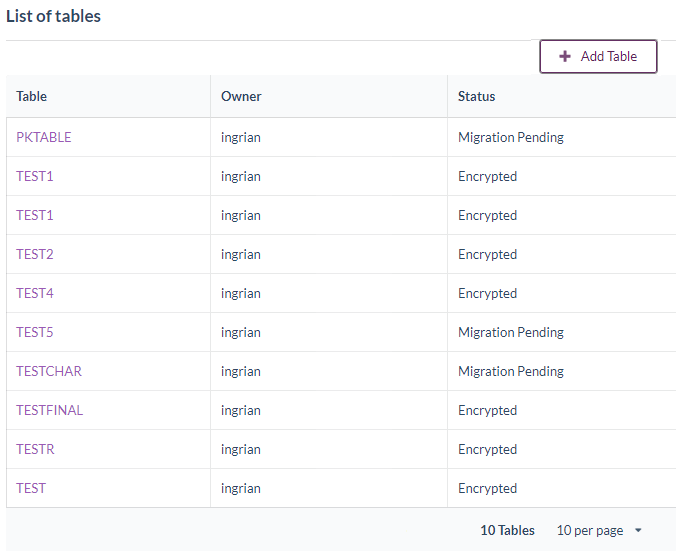Image resolution: width=683 pixels, height=551 pixels.
Task: Open the TEST4 table entry
Action: [35, 293]
